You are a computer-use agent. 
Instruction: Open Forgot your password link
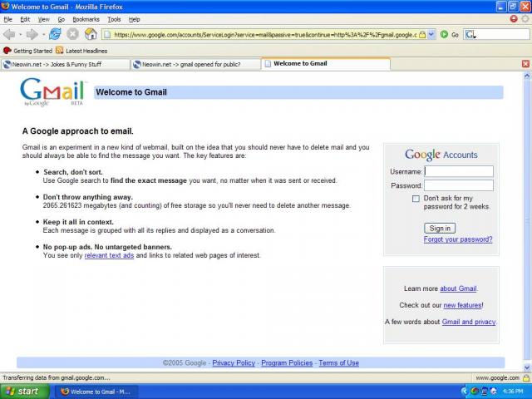(x=458, y=239)
